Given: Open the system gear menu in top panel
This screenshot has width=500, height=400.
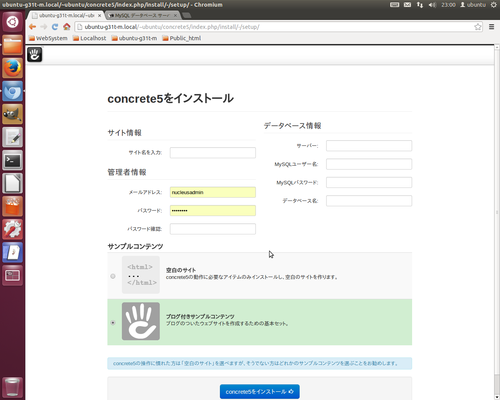Looking at the screenshot, I should (494, 5).
